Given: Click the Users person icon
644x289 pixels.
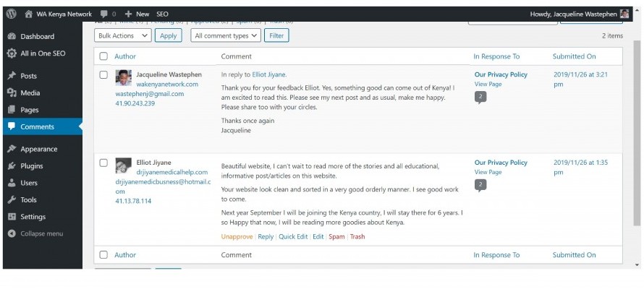Looking at the screenshot, I should click(x=12, y=183).
